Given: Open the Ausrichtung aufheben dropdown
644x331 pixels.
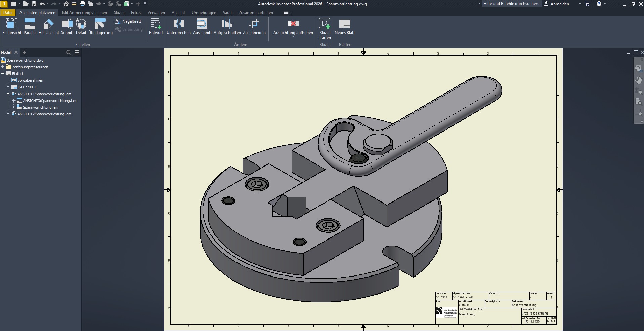Looking at the screenshot, I should pyautogui.click(x=293, y=36).
